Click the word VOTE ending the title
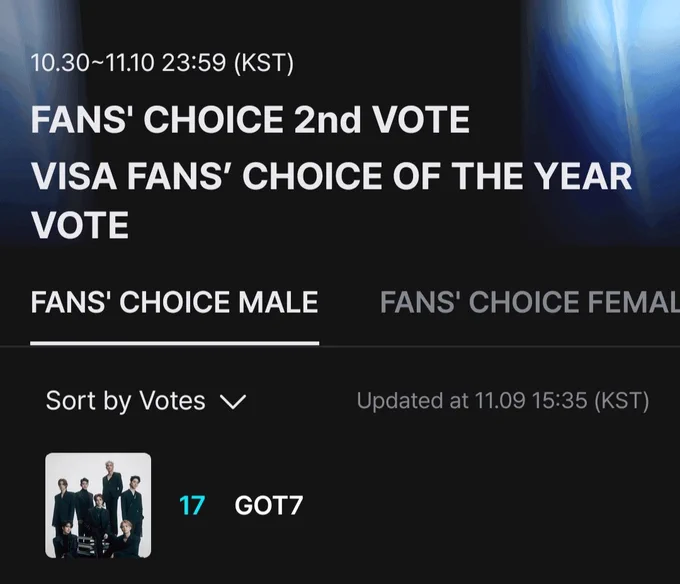The image size is (680, 584). click(x=80, y=225)
